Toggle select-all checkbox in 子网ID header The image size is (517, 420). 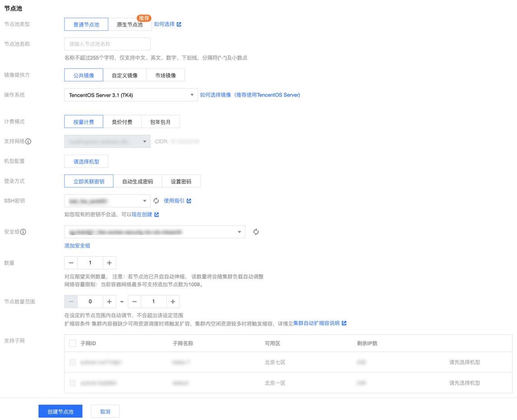pos(73,343)
